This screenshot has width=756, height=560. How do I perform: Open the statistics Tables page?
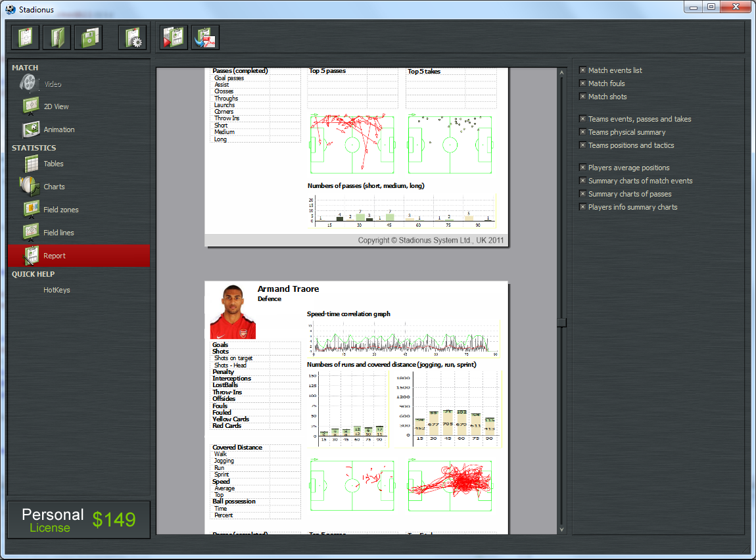[53, 164]
